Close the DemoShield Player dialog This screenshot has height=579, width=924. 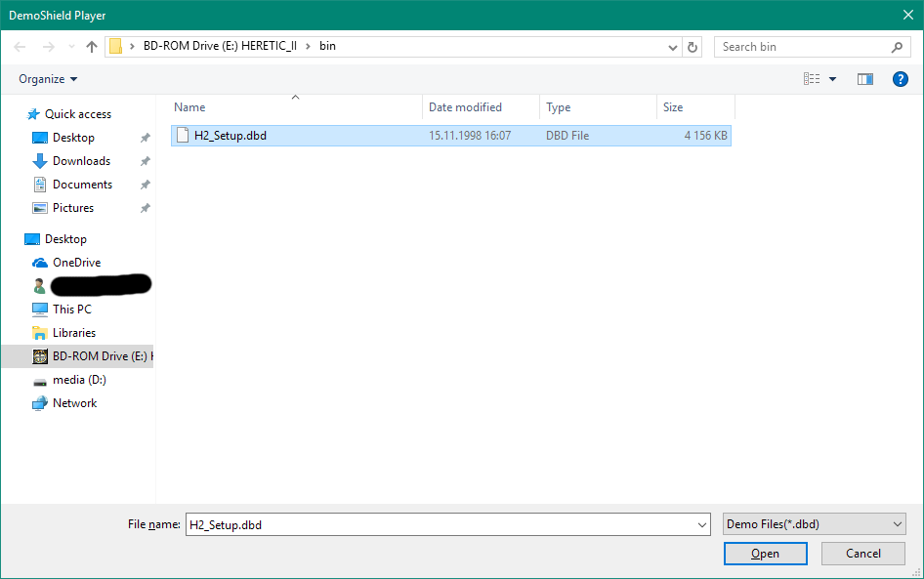click(908, 16)
